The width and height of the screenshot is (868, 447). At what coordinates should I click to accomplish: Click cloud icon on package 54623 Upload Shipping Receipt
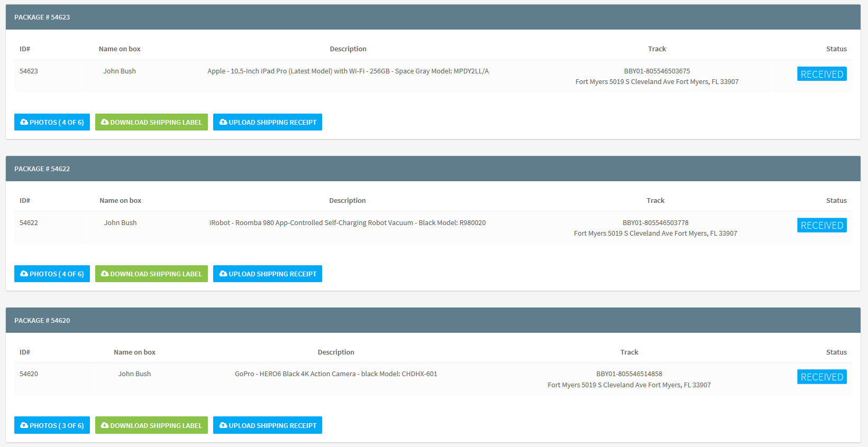223,122
